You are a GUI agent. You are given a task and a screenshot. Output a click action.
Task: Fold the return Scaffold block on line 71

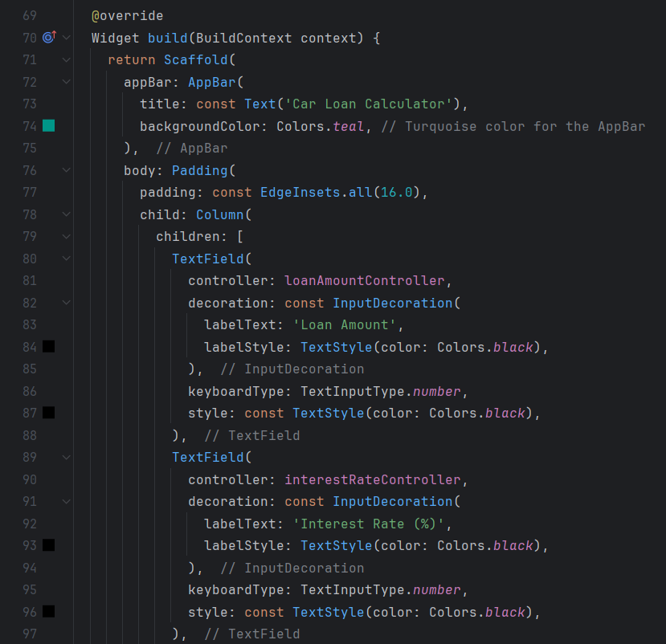67,59
